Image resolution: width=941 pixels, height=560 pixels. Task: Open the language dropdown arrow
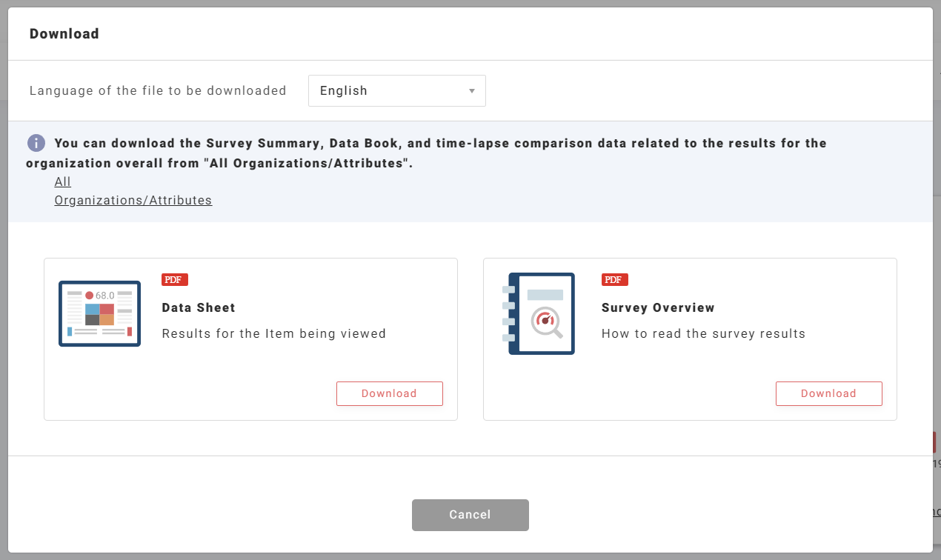(x=472, y=91)
